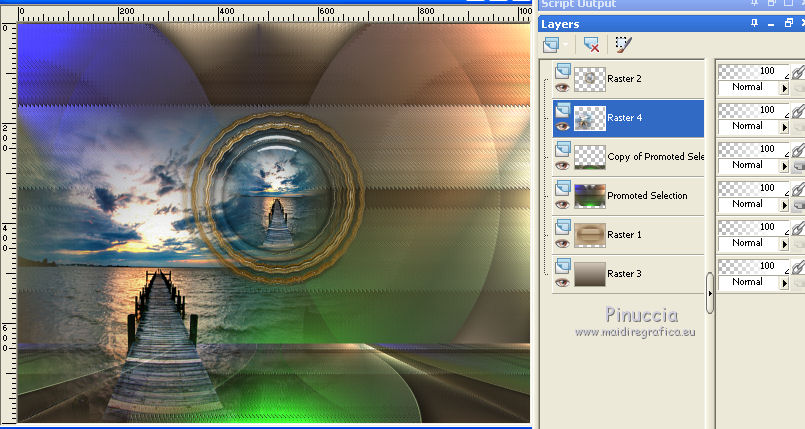Click the Layers panel title
805x429 pixels.
[560, 24]
